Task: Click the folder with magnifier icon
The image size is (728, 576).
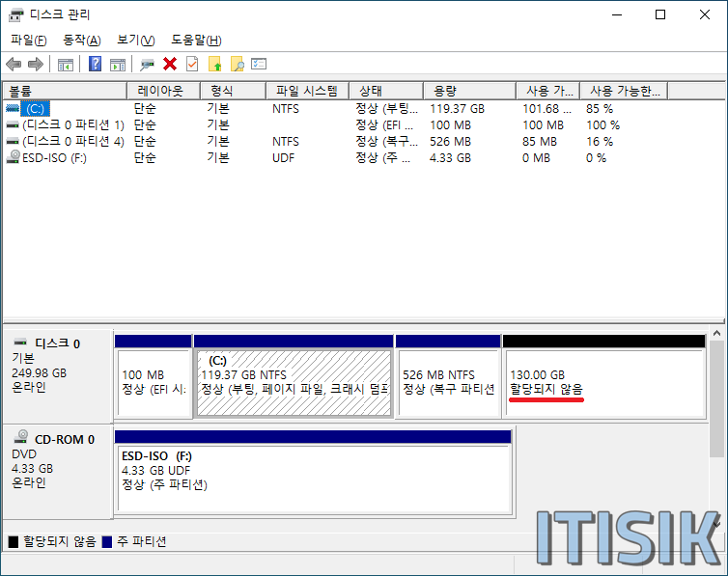Action: pos(238,64)
